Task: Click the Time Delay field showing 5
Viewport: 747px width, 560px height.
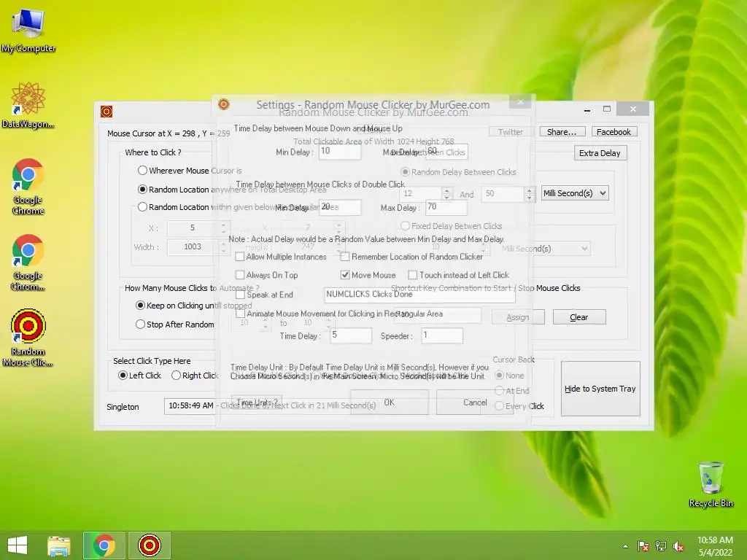Action: click(x=351, y=335)
